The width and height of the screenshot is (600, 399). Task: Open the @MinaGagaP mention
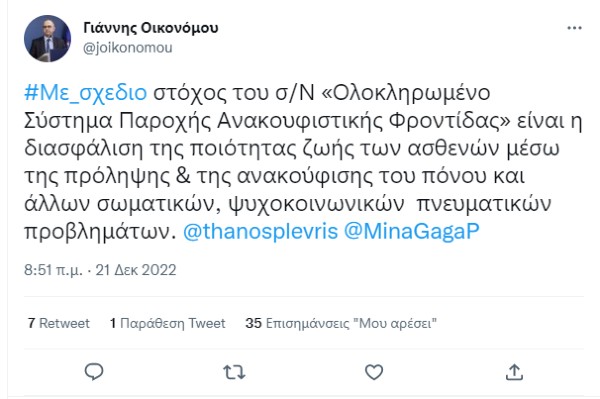point(412,231)
